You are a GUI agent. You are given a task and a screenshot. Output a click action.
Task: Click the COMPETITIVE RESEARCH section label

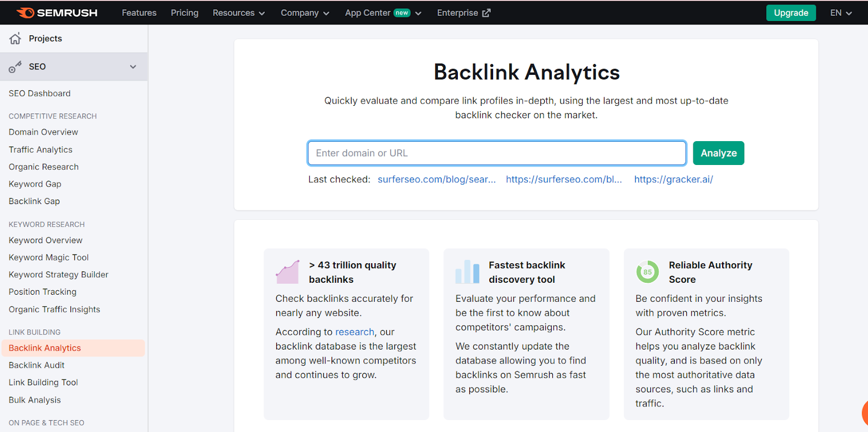pos(53,116)
